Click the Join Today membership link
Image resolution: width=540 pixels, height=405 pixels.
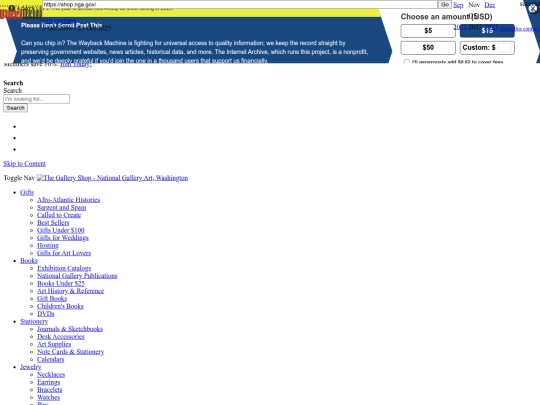pyautogui.click(x=76, y=65)
